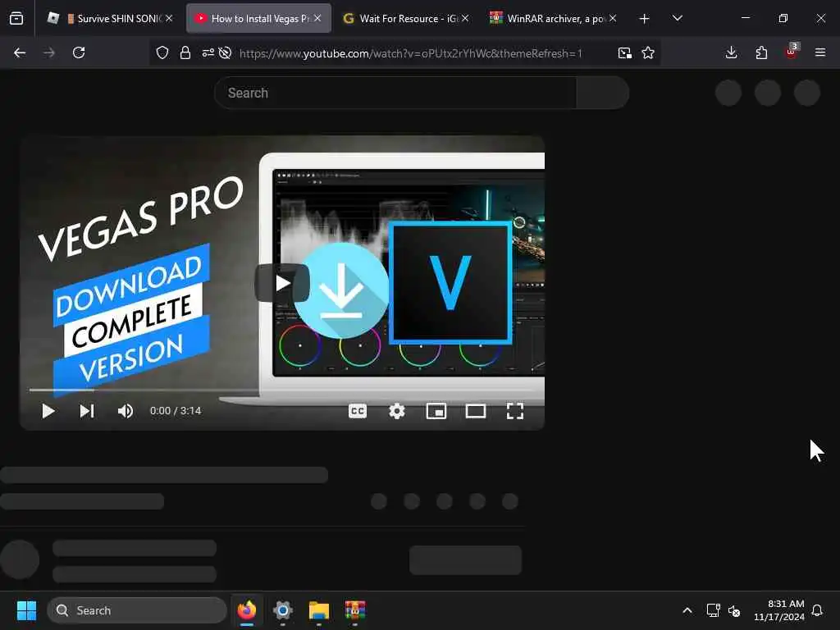Click the autoplay blocked icon in address bar
The height and width of the screenshot is (630, 840).
(x=226, y=52)
